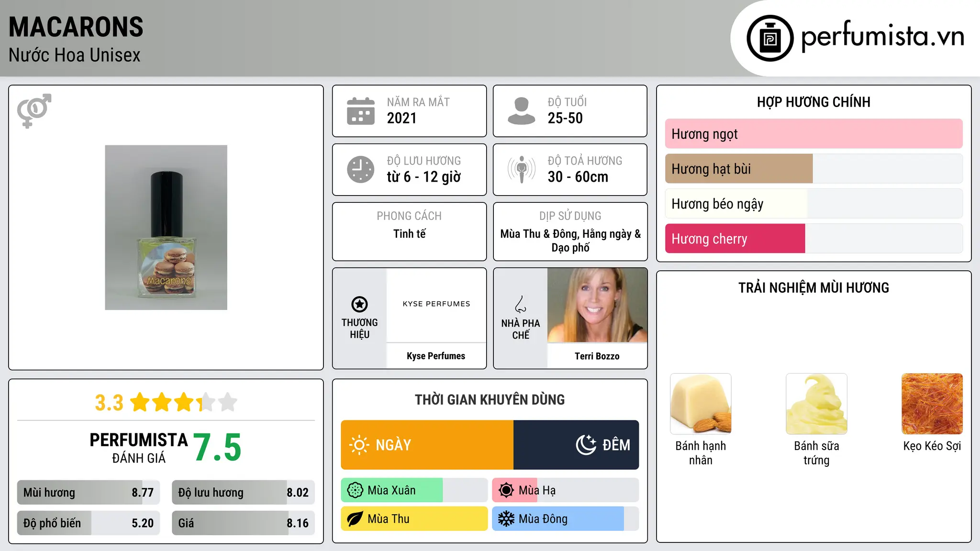Click the HỢP HƯƠNG CHÍNH heading
The image size is (980, 551).
(813, 102)
